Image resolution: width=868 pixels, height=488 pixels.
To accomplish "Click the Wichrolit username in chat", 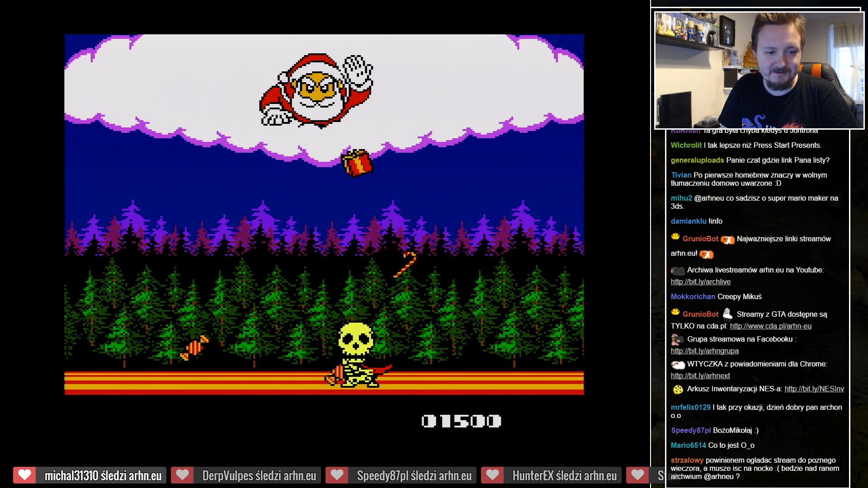I will coord(686,145).
